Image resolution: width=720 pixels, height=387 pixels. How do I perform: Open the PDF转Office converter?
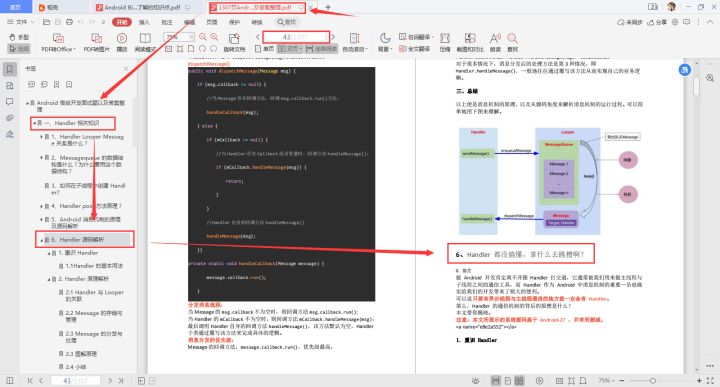tap(58, 43)
